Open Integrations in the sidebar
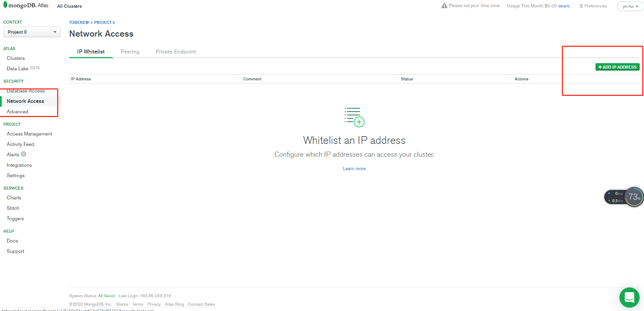This screenshot has height=311, width=644. point(19,165)
